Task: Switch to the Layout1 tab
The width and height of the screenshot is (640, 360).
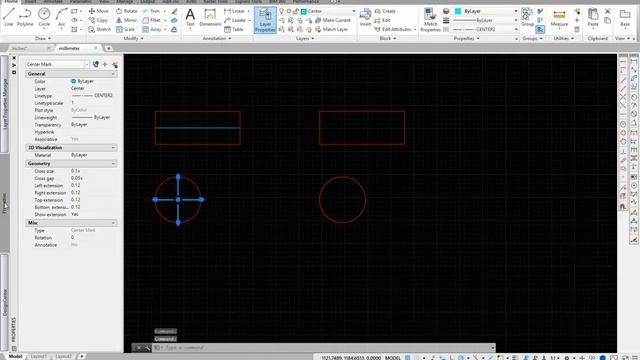Action: coord(38,356)
